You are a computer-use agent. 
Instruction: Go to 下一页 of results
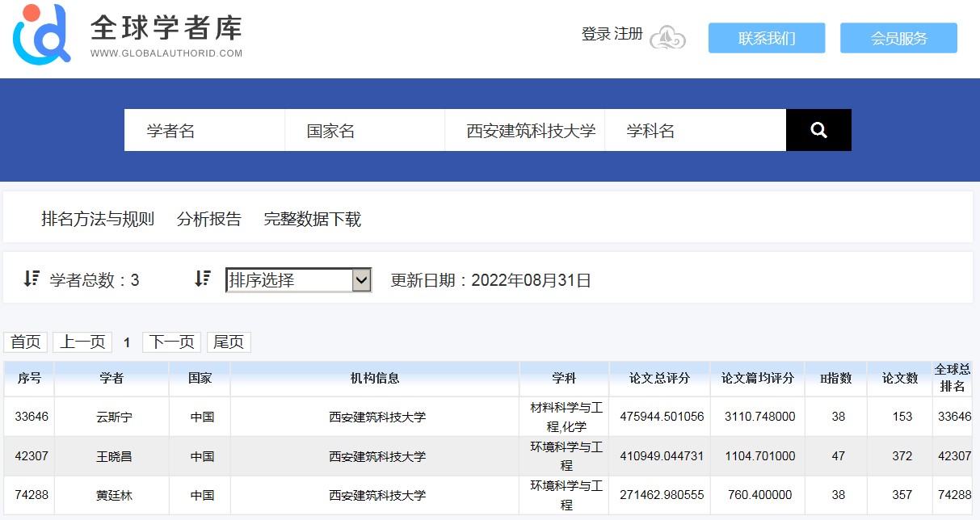pos(171,342)
